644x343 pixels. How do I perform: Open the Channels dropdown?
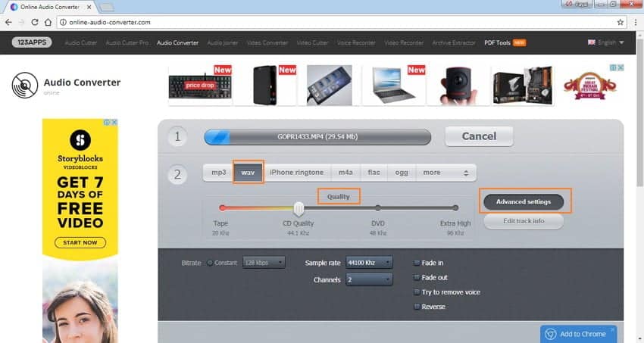click(x=369, y=280)
